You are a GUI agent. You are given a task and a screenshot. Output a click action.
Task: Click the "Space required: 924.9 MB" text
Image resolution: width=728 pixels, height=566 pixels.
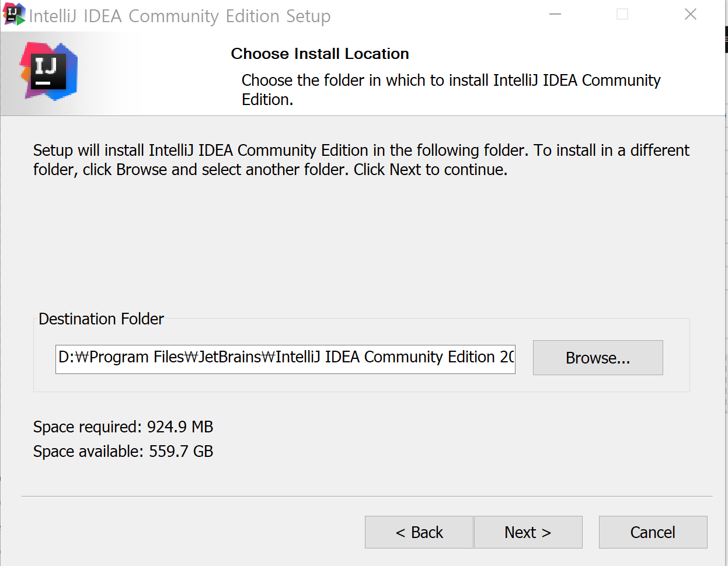tap(123, 427)
